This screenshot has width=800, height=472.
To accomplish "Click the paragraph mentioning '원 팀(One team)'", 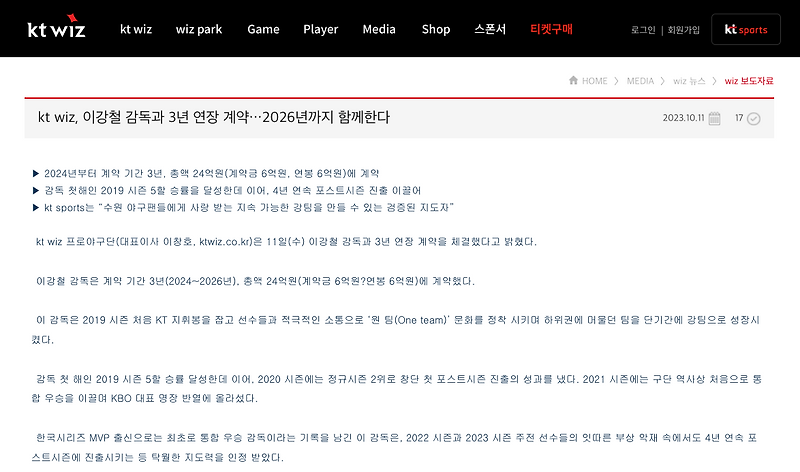I will coord(395,330).
